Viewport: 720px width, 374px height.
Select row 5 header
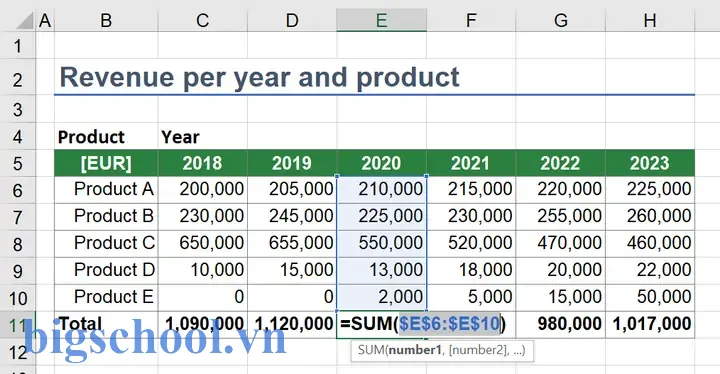pos(17,163)
